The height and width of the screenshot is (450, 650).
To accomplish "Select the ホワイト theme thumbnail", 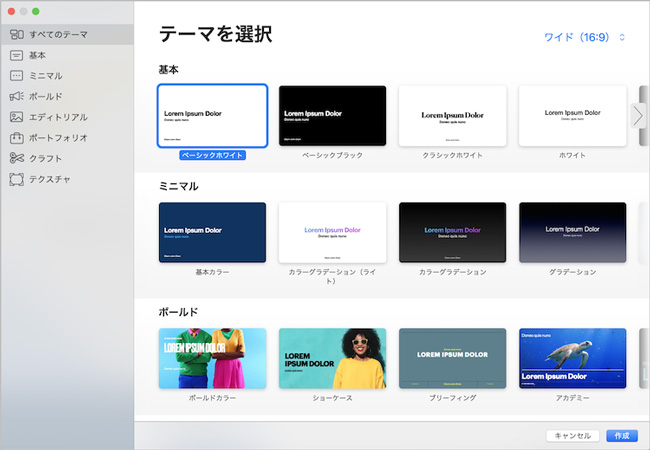I will pos(572,116).
